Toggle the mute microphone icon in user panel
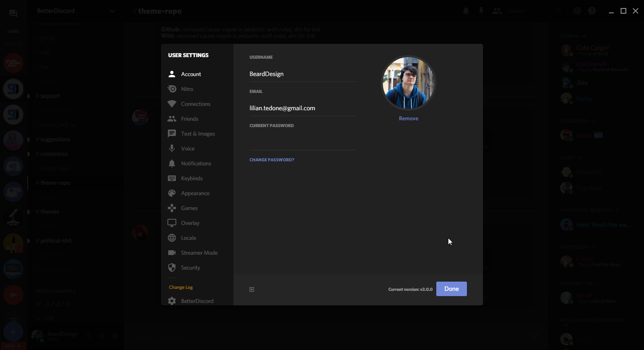The width and height of the screenshot is (644, 350). [89, 336]
